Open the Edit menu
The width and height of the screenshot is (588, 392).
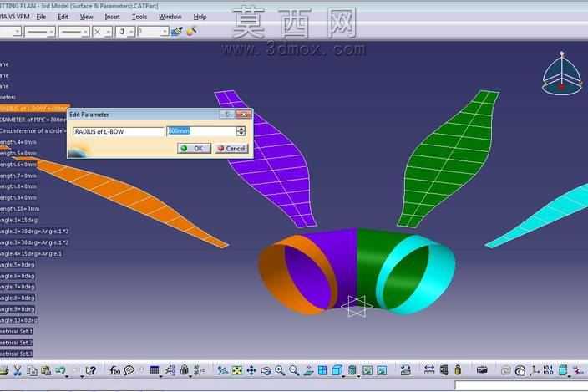[x=63, y=17]
